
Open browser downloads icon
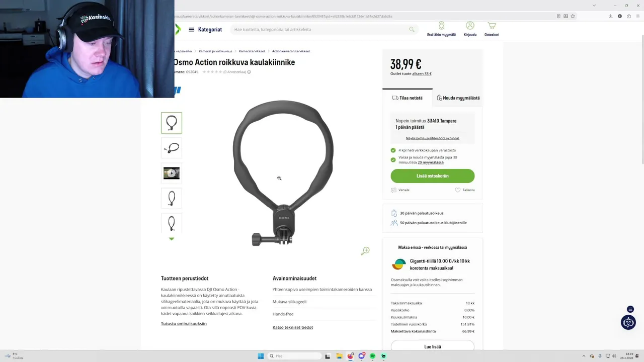click(x=611, y=16)
